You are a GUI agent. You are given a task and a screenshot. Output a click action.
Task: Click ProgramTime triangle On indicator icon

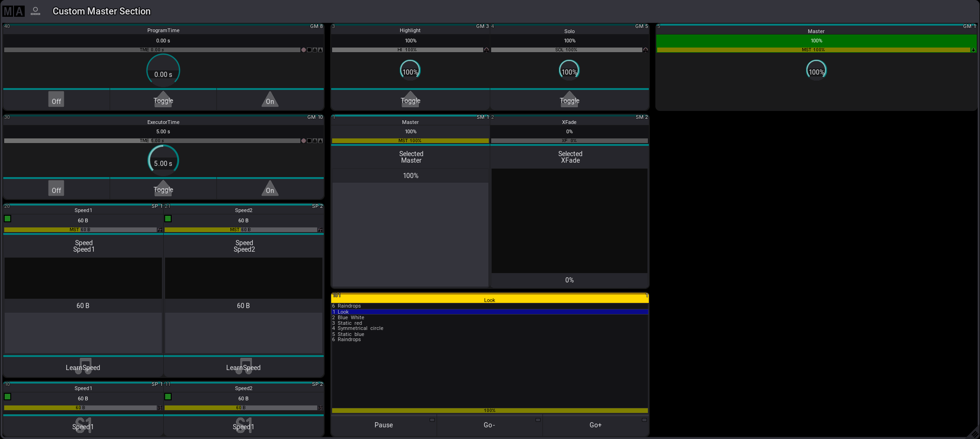[320, 50]
